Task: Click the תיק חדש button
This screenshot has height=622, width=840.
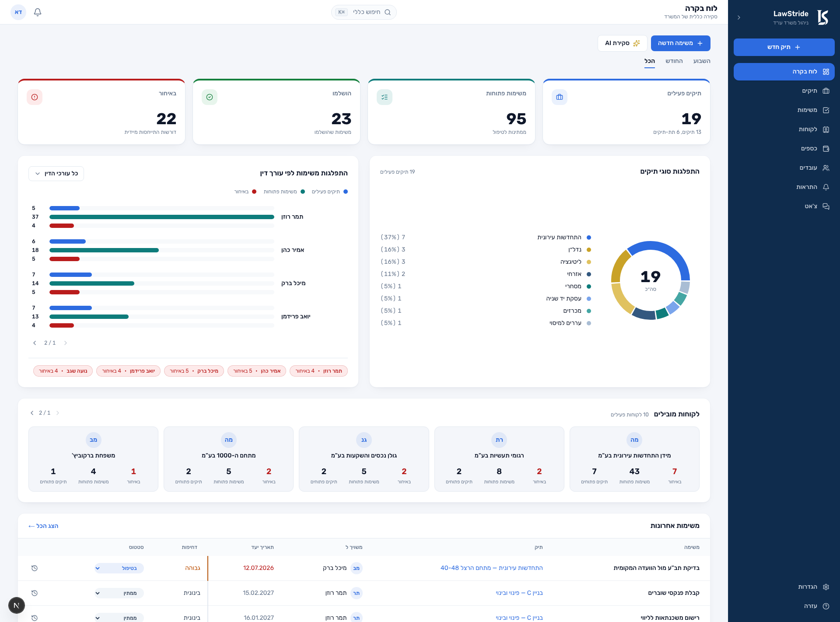Action: click(x=784, y=47)
